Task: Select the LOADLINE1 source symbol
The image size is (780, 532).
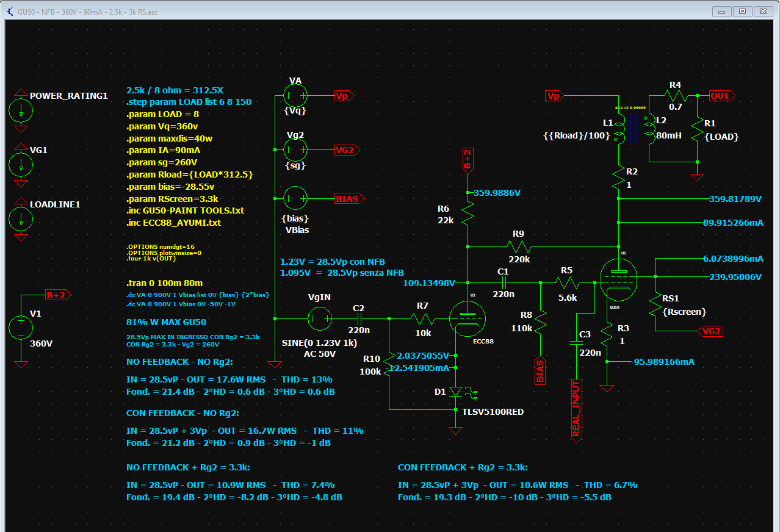Action: (x=21, y=220)
